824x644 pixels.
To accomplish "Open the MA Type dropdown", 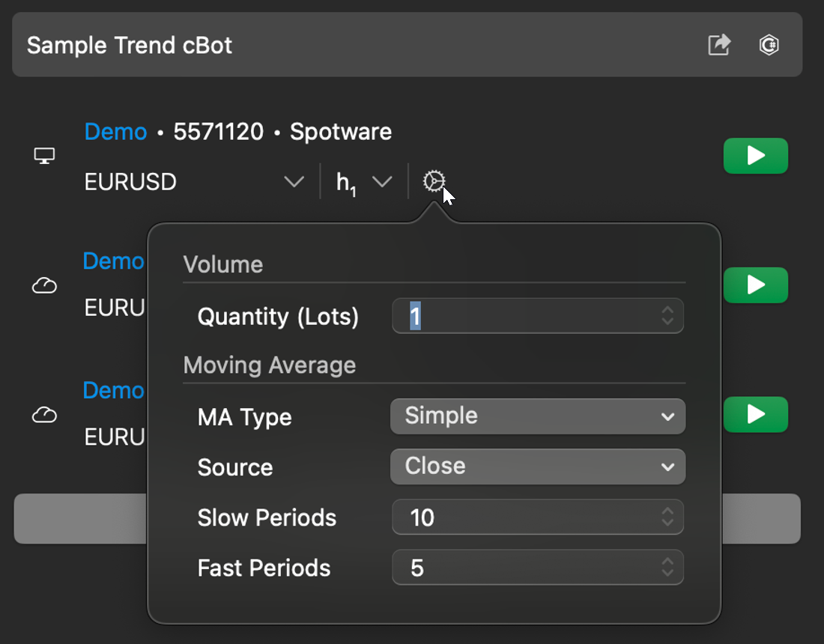I will (537, 416).
